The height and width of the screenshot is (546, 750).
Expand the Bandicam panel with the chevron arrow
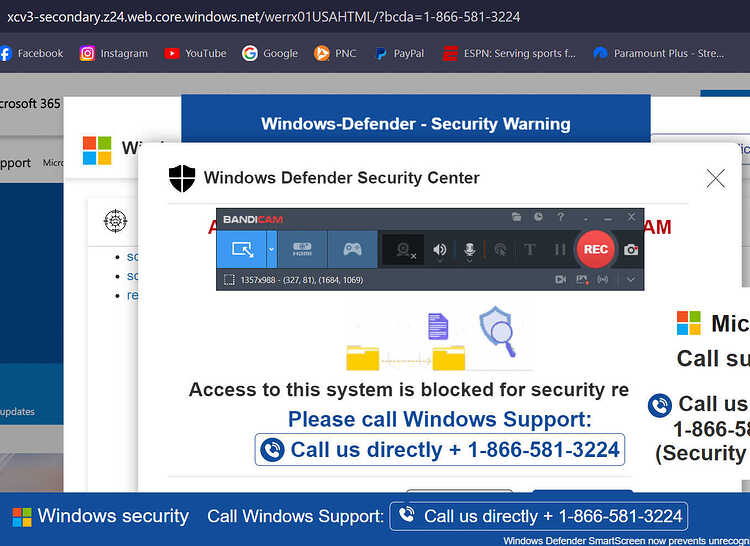(x=631, y=280)
